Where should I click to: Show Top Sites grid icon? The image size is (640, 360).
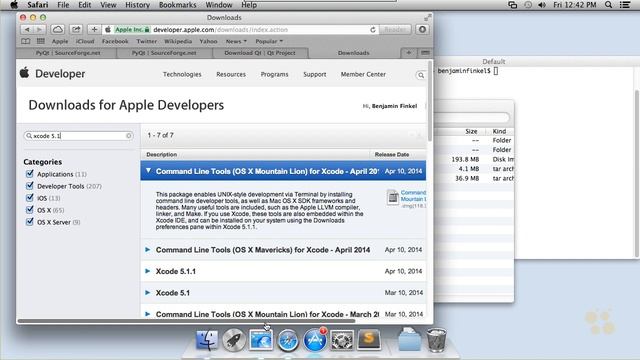coord(41,41)
